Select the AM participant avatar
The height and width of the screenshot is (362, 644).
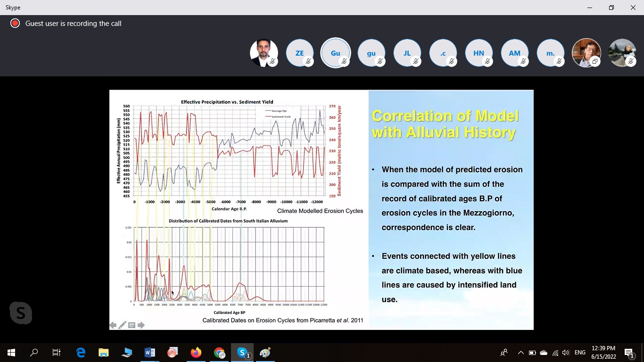pyautogui.click(x=514, y=53)
